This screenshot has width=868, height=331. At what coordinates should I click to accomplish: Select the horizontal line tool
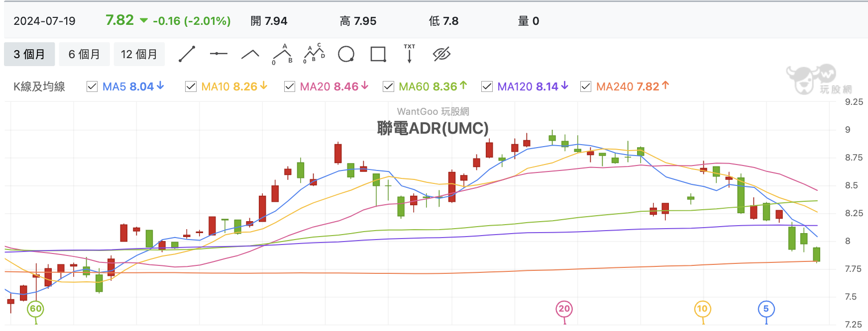coord(218,54)
